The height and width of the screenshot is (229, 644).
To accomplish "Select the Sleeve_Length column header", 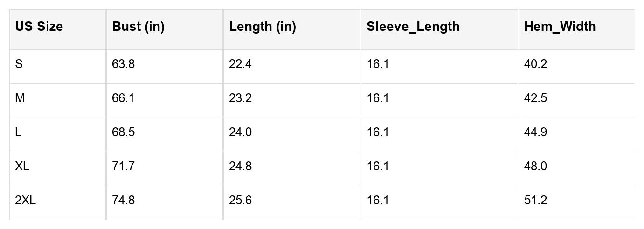I will (413, 27).
